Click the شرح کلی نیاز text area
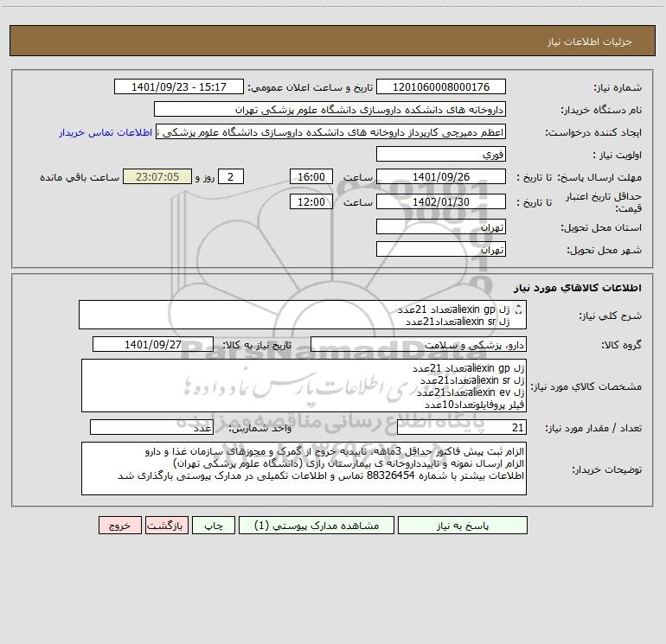 (x=303, y=315)
